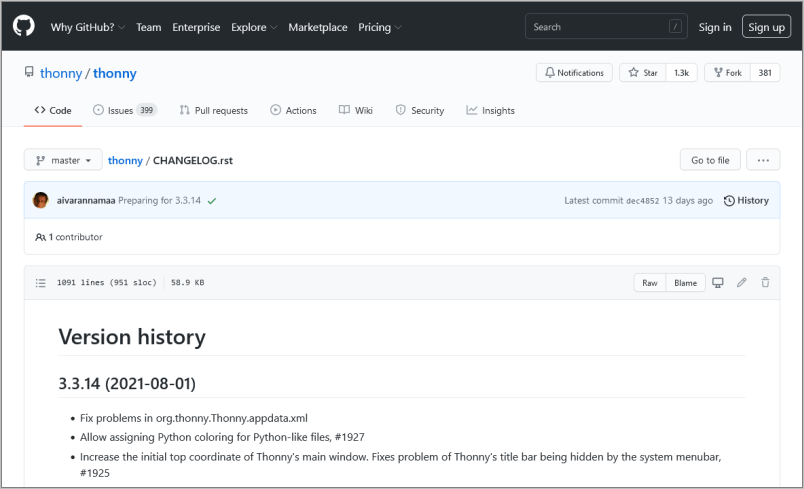This screenshot has width=804, height=489.
Task: Expand the Explore dropdown menu
Action: coord(254,27)
